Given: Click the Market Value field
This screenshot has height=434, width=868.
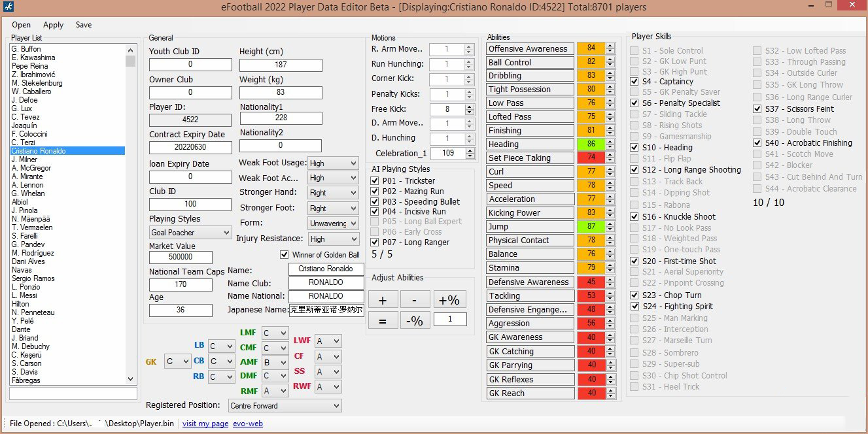Looking at the screenshot, I should (181, 257).
